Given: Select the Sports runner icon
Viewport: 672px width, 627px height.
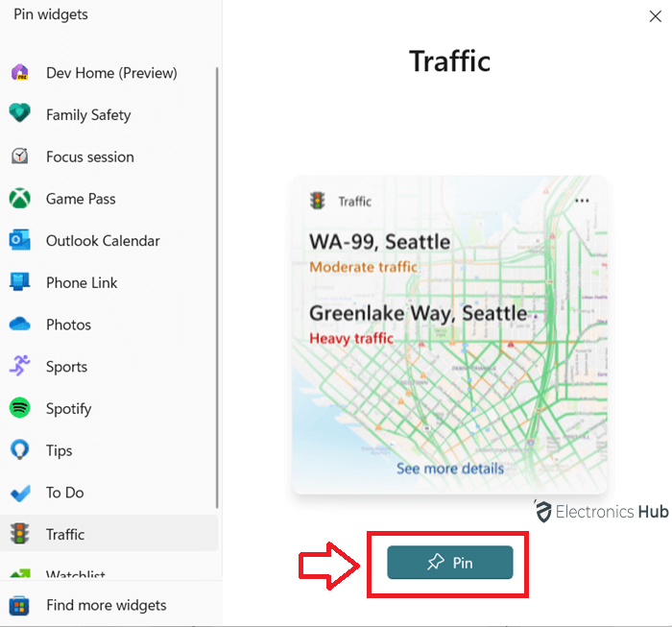Looking at the screenshot, I should [x=20, y=366].
